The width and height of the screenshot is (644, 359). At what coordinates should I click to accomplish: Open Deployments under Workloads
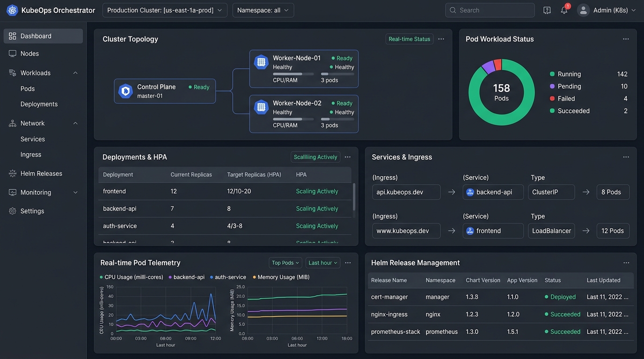click(x=39, y=104)
